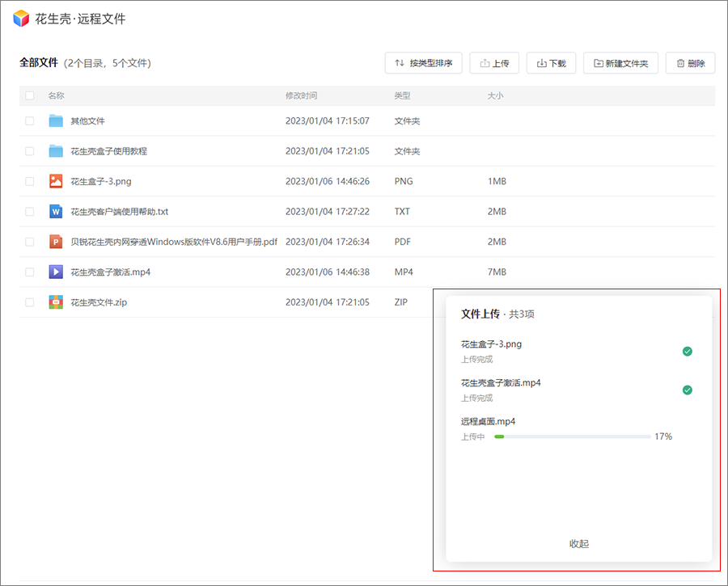Click the 下载 download button
The image size is (728, 586).
click(551, 63)
